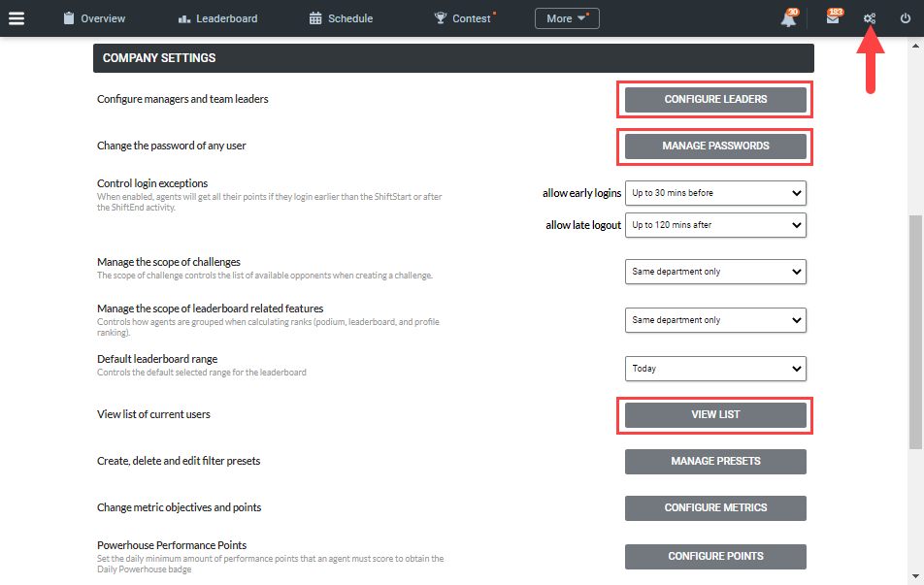This screenshot has width=924, height=585.
Task: Click the Schedule calendar icon
Action: (315, 18)
